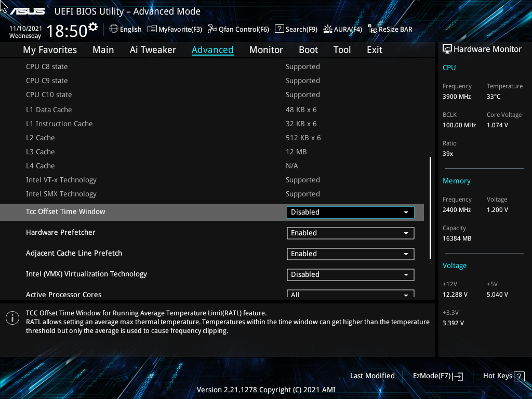This screenshot has width=532, height=399.
Task: Select the Active Processor Cores label
Action: (63, 295)
